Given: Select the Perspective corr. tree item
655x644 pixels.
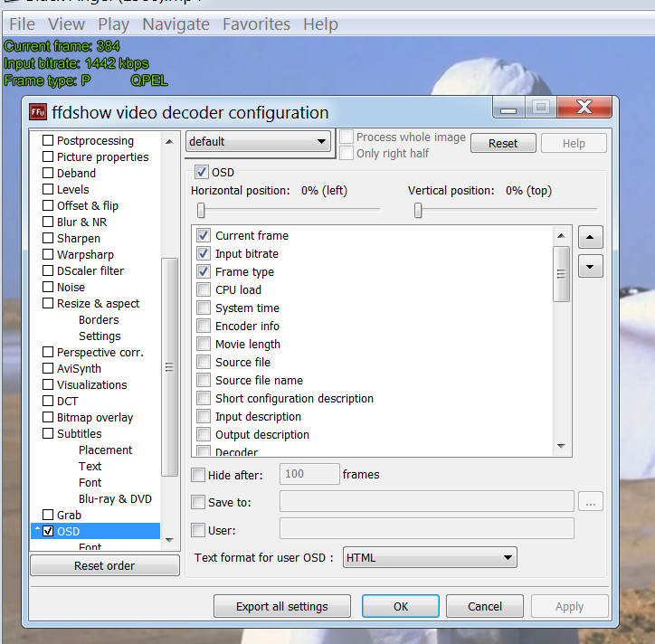Looking at the screenshot, I should (100, 352).
